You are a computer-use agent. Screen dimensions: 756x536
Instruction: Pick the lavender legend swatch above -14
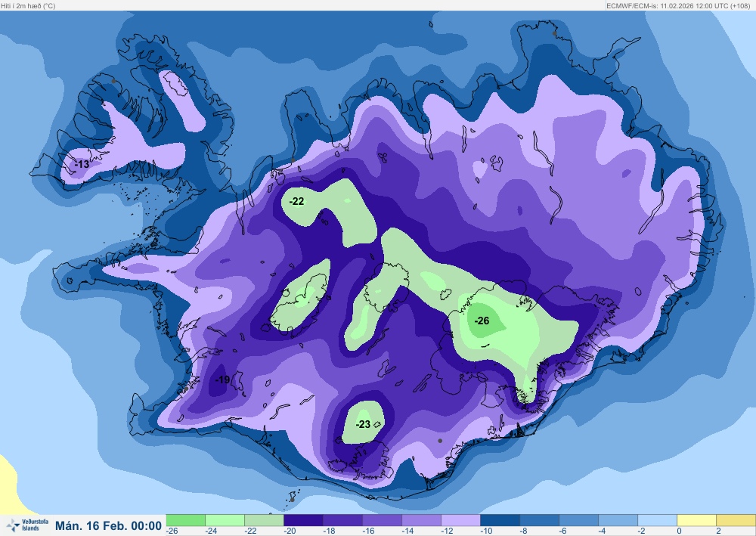coord(421,520)
